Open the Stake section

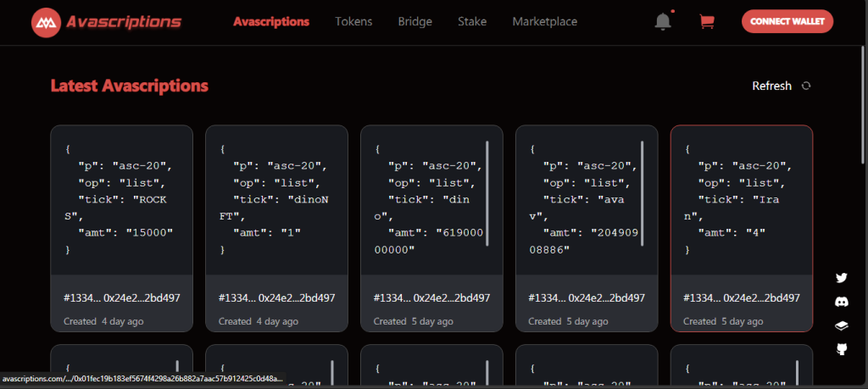472,22
